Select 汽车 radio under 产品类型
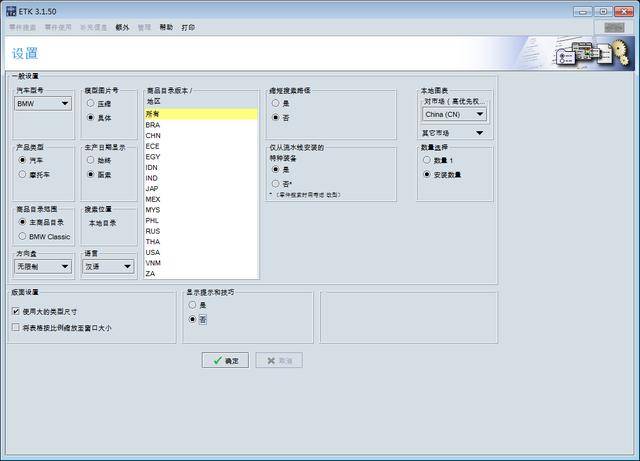640x461 pixels. click(22, 160)
